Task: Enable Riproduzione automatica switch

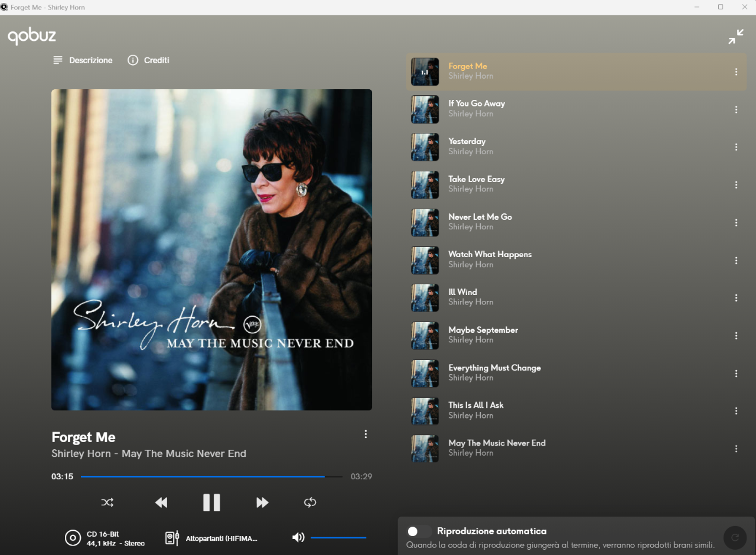Action: click(x=419, y=531)
